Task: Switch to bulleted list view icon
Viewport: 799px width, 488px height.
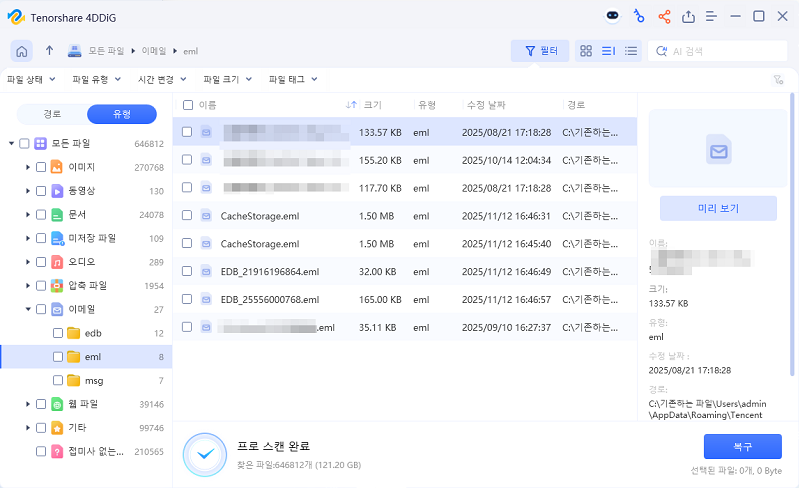Action: 631,51
